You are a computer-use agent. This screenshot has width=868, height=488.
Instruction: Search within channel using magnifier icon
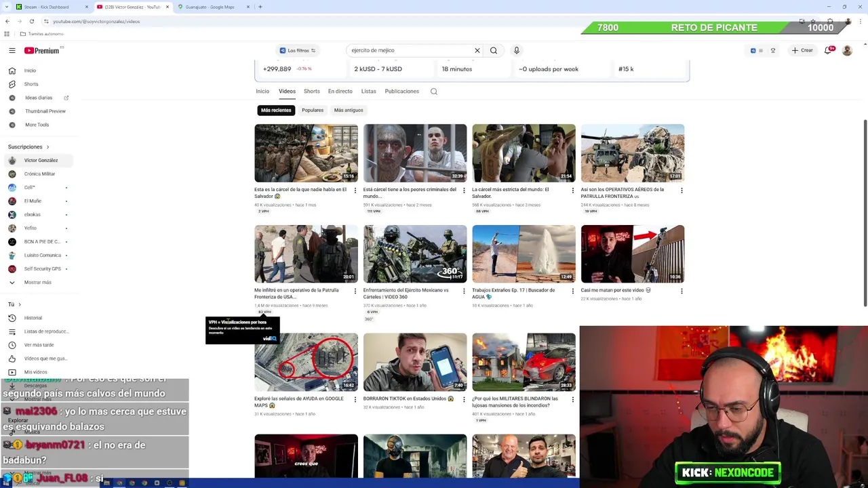434,91
